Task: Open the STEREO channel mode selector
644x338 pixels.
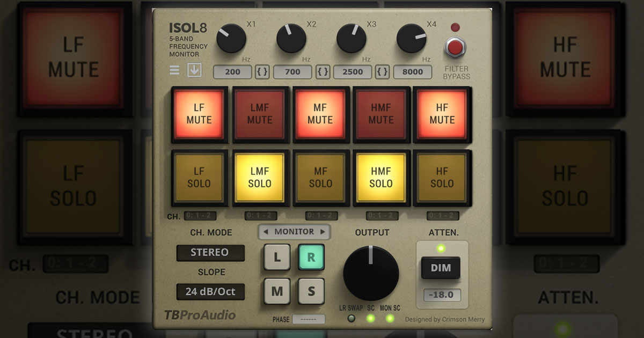Action: [210, 252]
